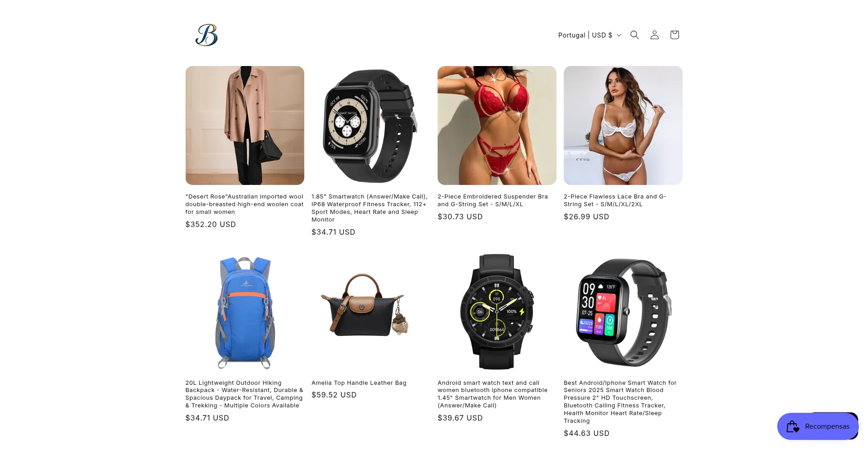Select the colorful-screen senior smartwatch image

[623, 312]
